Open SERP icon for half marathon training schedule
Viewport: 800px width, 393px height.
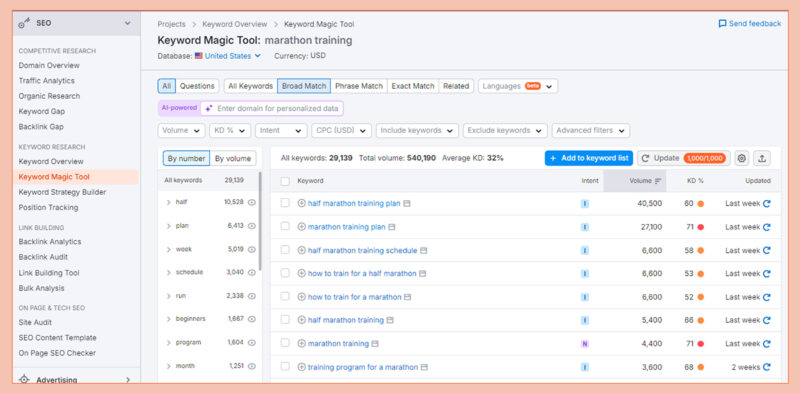423,250
